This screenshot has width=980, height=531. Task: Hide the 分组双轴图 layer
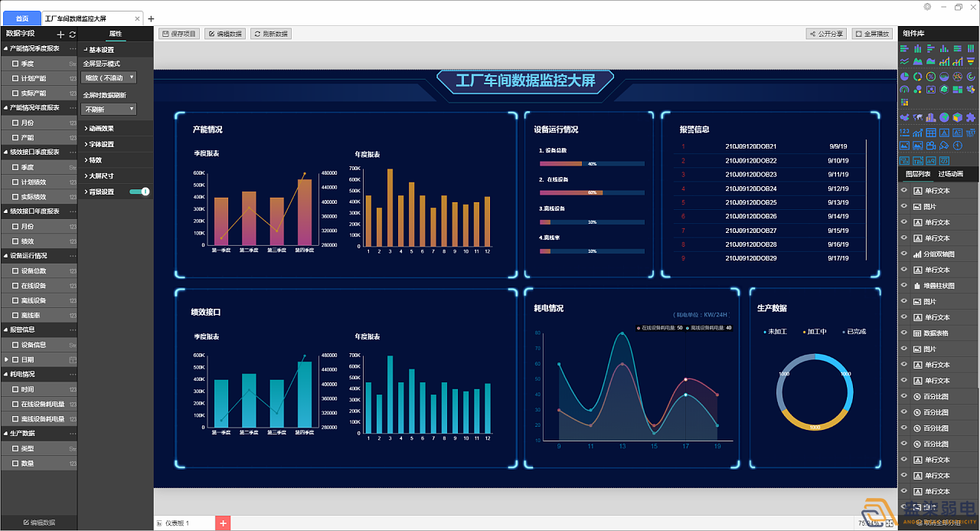tap(904, 254)
